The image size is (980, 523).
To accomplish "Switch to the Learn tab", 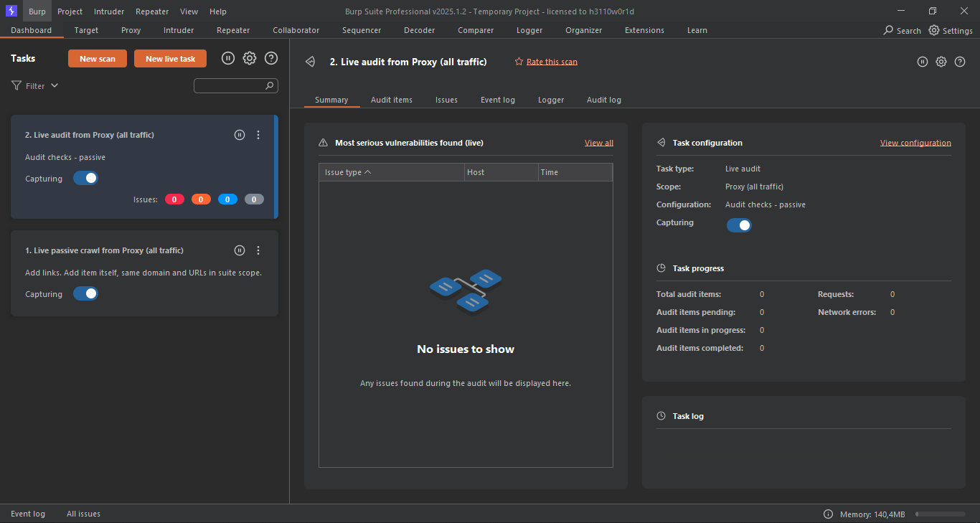I will [x=697, y=30].
